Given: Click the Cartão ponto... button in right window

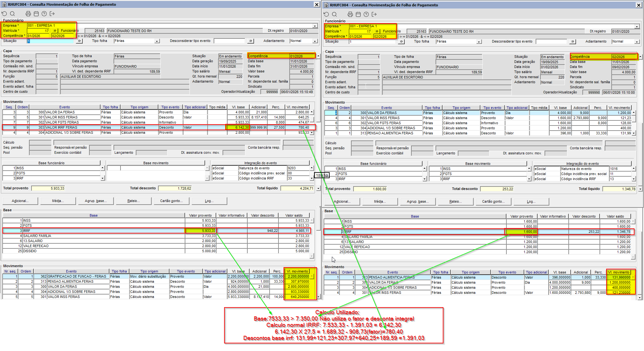Looking at the screenshot, I should [x=493, y=201].
